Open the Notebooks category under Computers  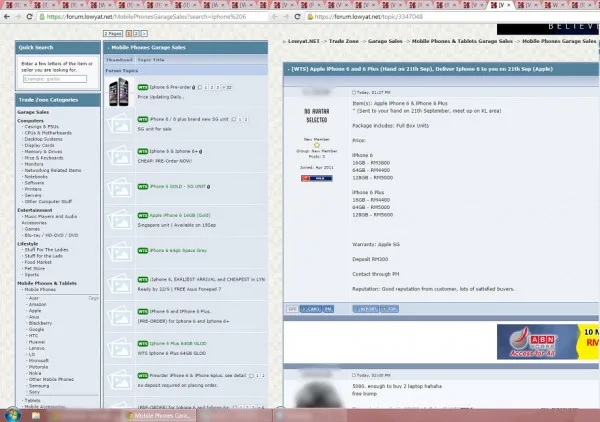click(x=36, y=177)
